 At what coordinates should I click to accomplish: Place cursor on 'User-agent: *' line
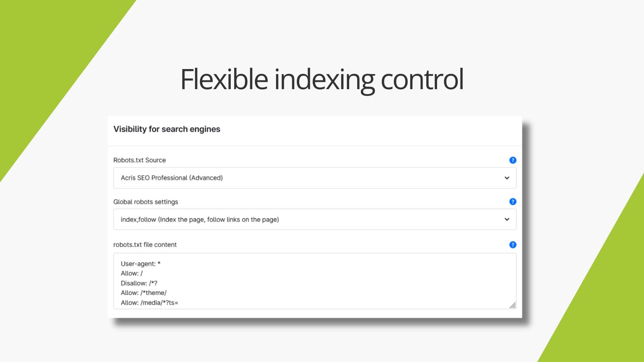click(141, 264)
